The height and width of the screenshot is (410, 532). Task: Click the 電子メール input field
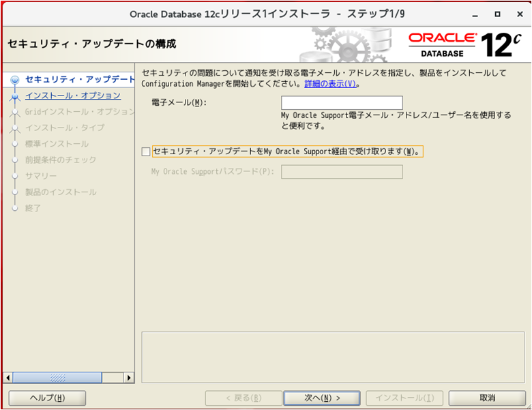pos(342,102)
